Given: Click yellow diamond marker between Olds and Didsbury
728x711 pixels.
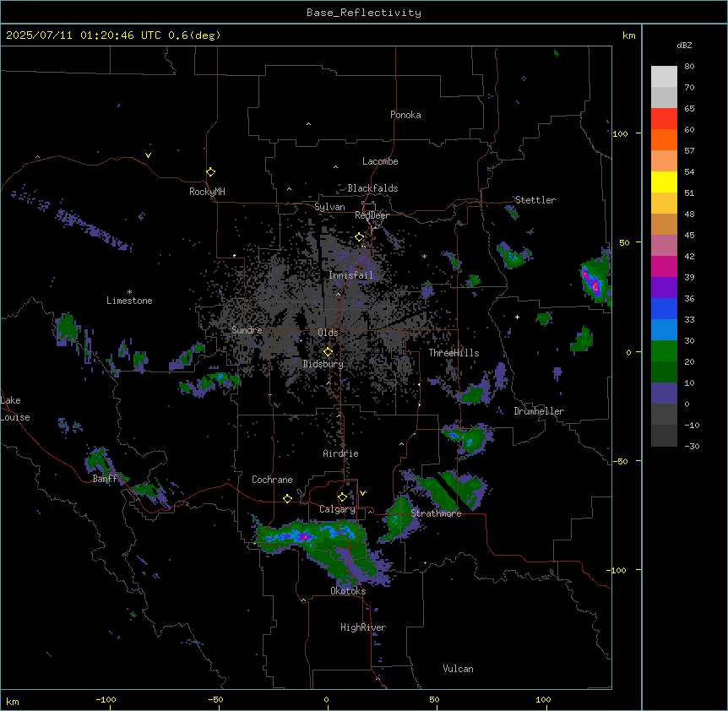Looking at the screenshot, I should [328, 352].
